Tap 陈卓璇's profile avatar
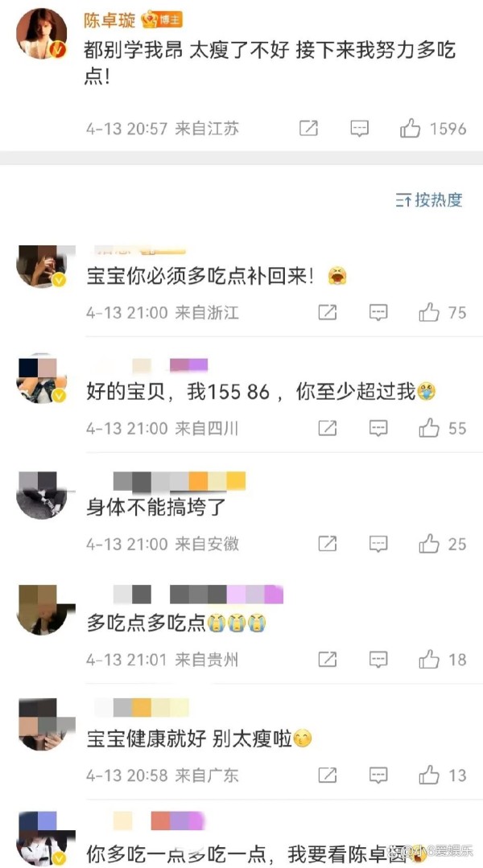483x868 pixels. 42,34
